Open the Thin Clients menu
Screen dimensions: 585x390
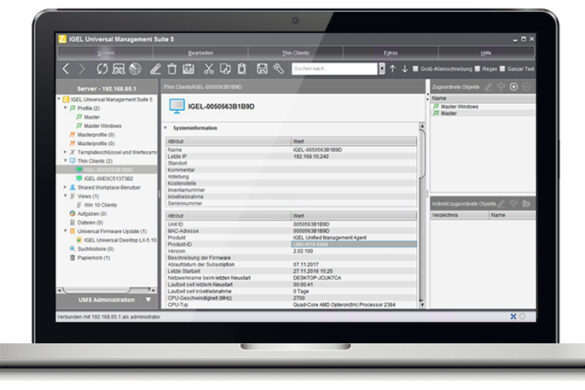[x=295, y=53]
